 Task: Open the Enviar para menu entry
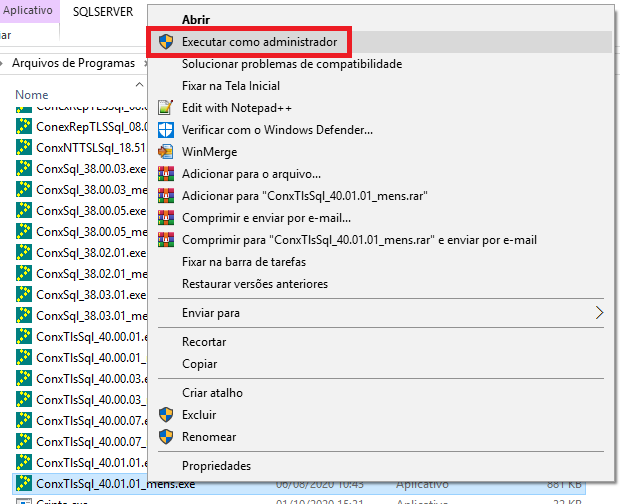click(211, 313)
